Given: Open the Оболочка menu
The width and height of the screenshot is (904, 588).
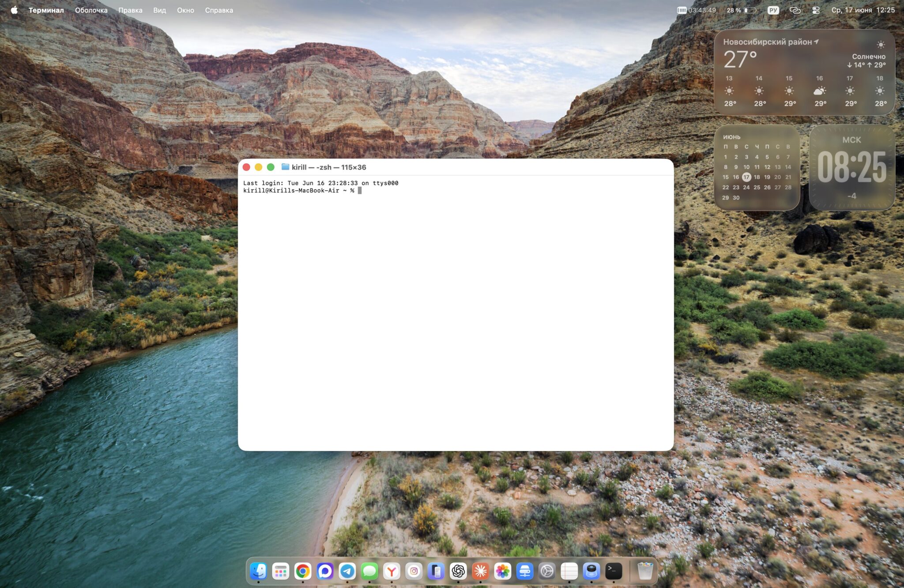Looking at the screenshot, I should coord(91,10).
